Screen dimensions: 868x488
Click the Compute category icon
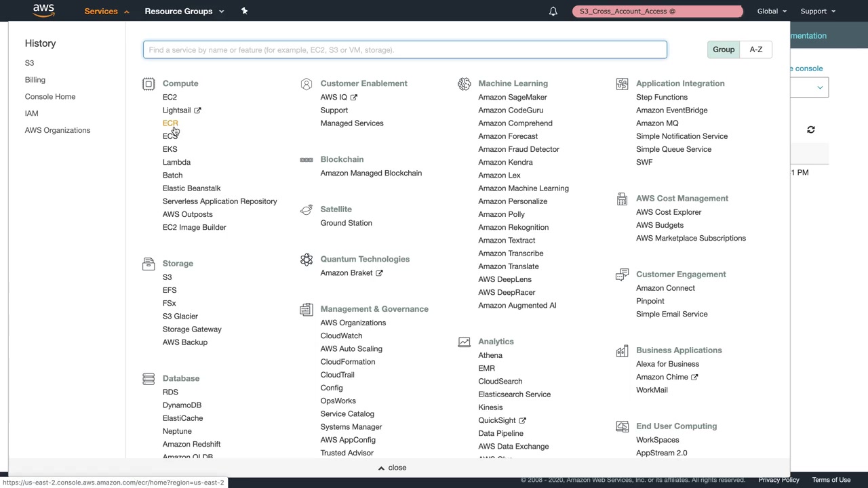click(x=149, y=84)
